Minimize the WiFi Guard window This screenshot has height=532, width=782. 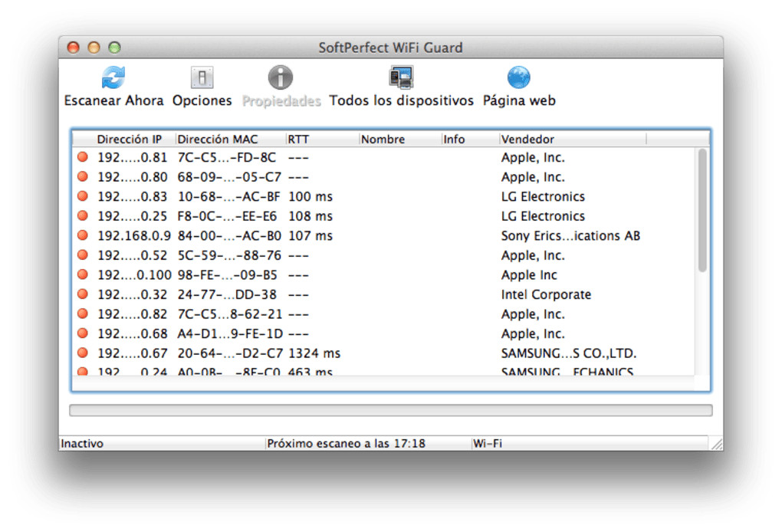click(94, 48)
